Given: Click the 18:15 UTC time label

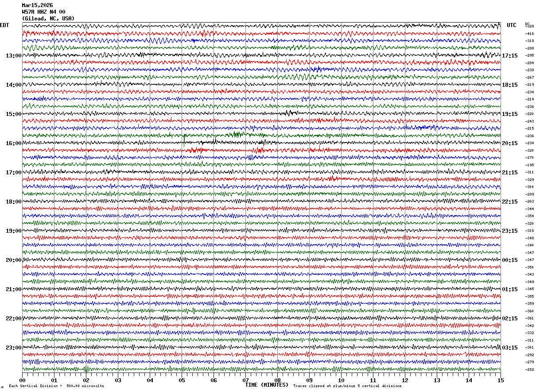Looking at the screenshot, I should point(510,85).
